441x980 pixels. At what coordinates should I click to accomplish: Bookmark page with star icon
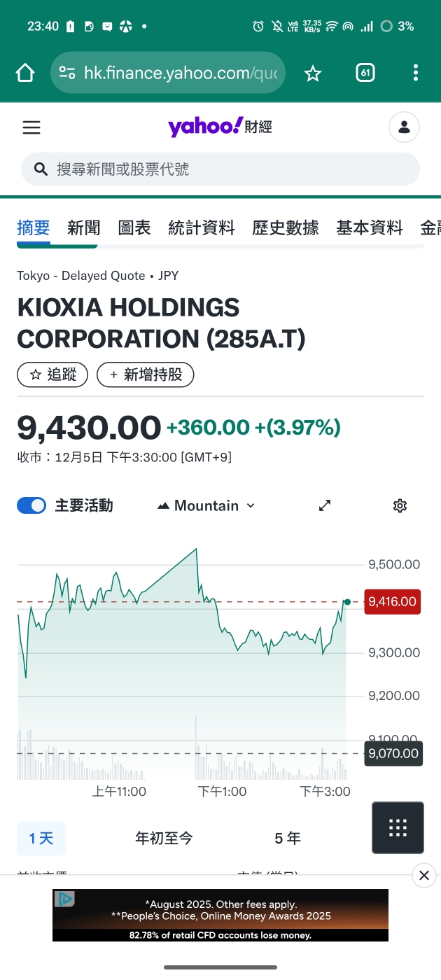point(313,73)
